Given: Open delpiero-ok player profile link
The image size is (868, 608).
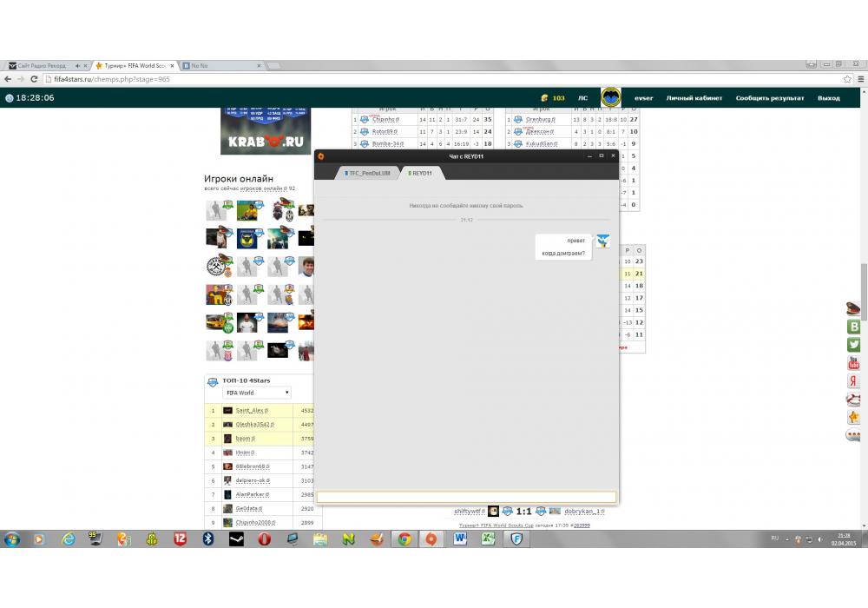Looking at the screenshot, I should pos(253,480).
